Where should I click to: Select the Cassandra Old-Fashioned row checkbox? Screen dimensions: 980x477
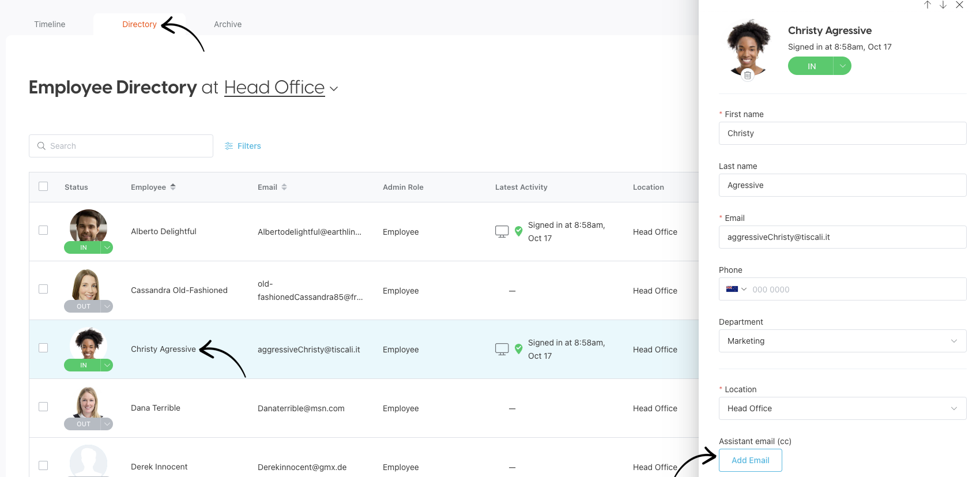(43, 289)
